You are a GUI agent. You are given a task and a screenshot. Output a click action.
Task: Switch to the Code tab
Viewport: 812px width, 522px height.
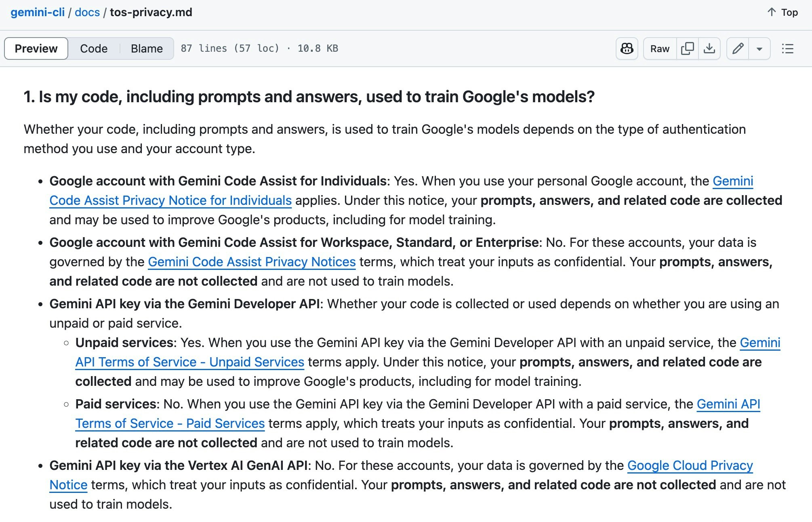pyautogui.click(x=94, y=48)
